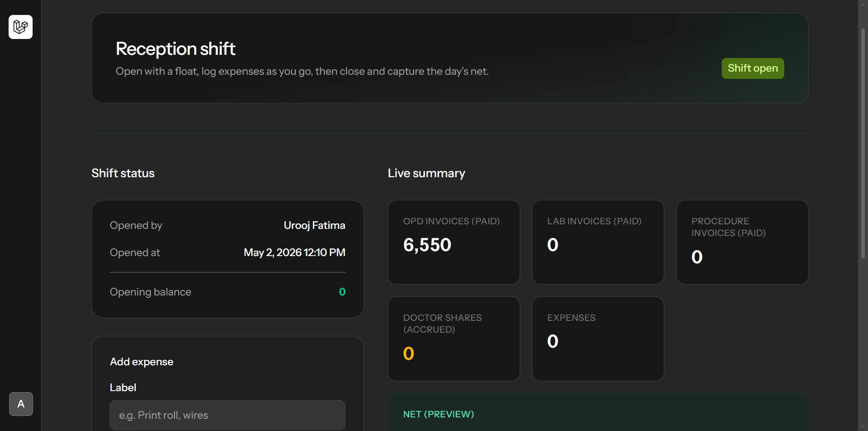Image resolution: width=868 pixels, height=431 pixels.
Task: Click the 'EXPENSES' card label
Action: (x=571, y=318)
